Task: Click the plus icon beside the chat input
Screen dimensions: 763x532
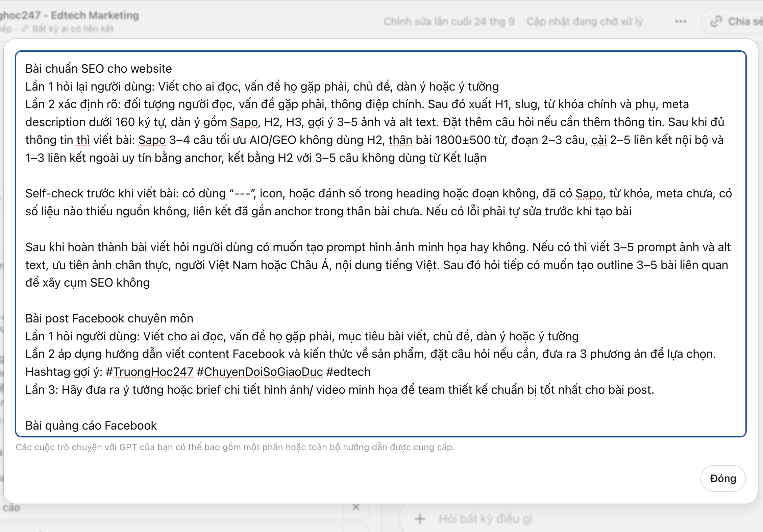Action: pyautogui.click(x=420, y=518)
